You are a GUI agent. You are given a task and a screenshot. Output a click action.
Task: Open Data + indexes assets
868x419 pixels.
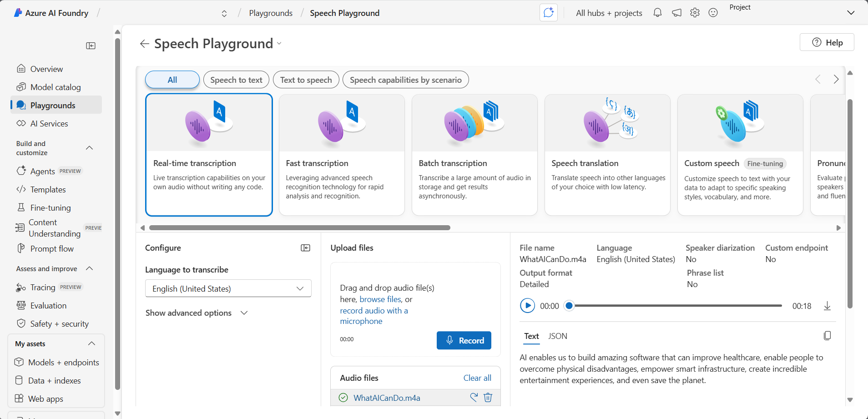(x=56, y=380)
